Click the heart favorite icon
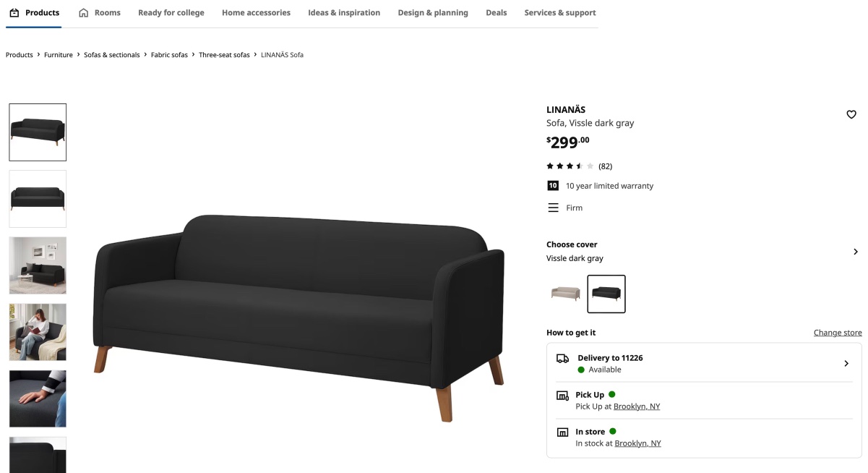This screenshot has height=473, width=868. (x=851, y=114)
